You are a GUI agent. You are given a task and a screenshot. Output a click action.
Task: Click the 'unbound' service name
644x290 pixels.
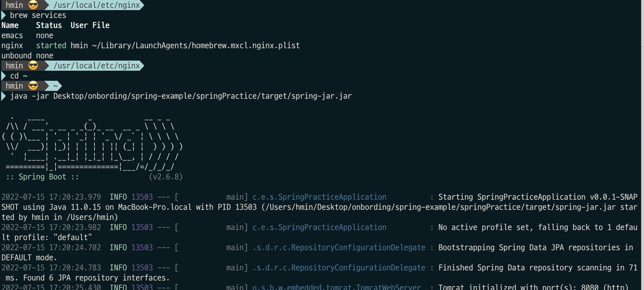pos(16,56)
